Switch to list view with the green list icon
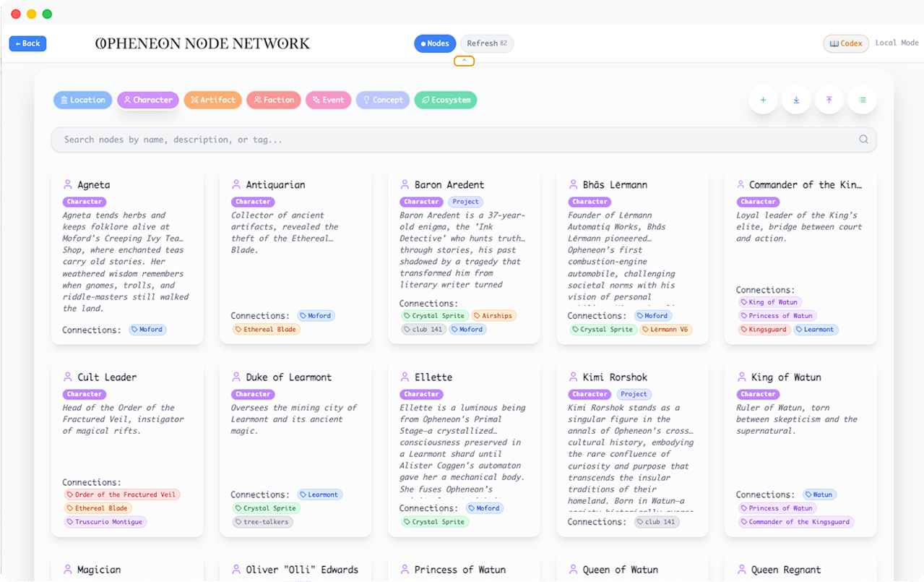The height and width of the screenshot is (582, 924). [x=862, y=100]
